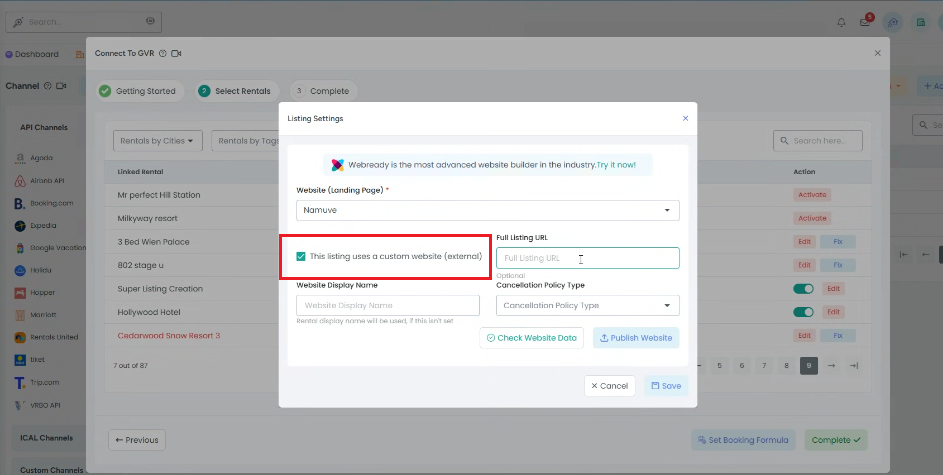
Task: Go to page 6 of rentals
Action: 742,366
